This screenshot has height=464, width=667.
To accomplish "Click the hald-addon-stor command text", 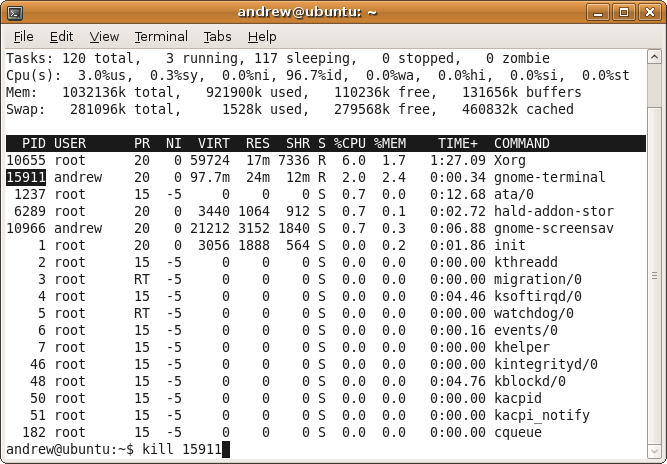I will click(553, 211).
